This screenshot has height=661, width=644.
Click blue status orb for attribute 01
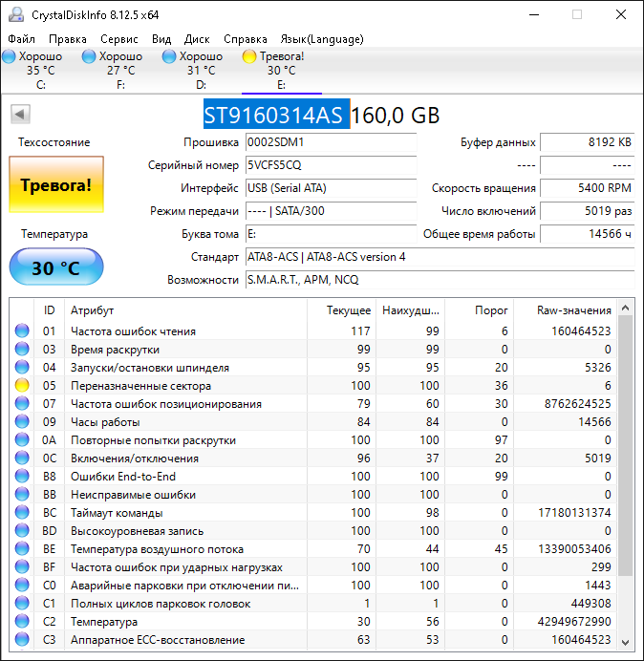coord(21,331)
